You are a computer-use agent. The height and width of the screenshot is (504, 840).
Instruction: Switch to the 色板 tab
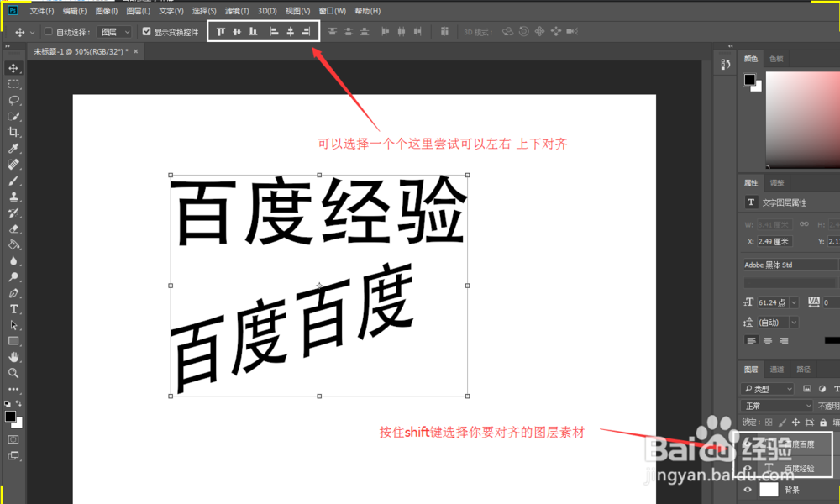pos(776,59)
